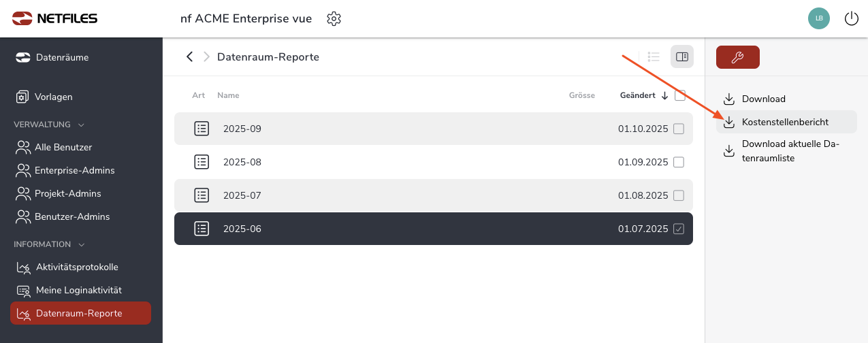The width and height of the screenshot is (868, 343).
Task: Open the LB user avatar
Action: tap(819, 18)
